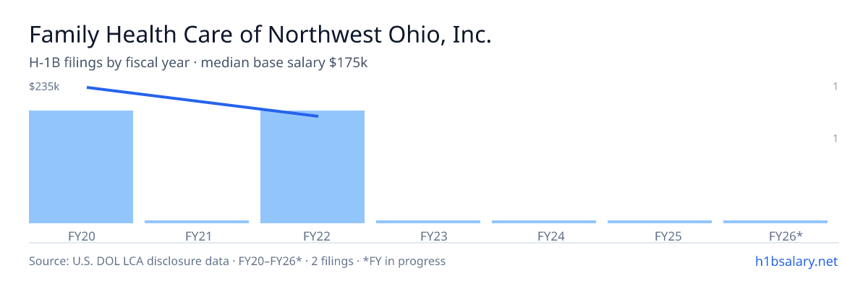Click the FY20 axis label
This screenshot has width=868, height=289.
tap(80, 236)
